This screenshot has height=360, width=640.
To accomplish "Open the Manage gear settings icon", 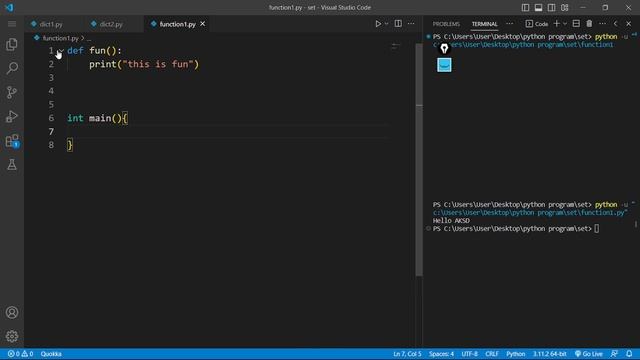I will click(x=12, y=336).
